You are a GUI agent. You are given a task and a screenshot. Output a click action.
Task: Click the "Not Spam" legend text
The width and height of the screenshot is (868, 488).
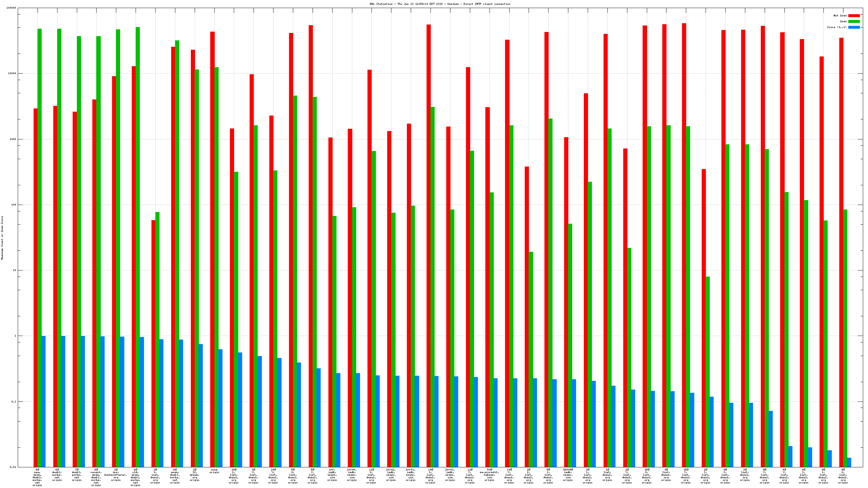[840, 15]
